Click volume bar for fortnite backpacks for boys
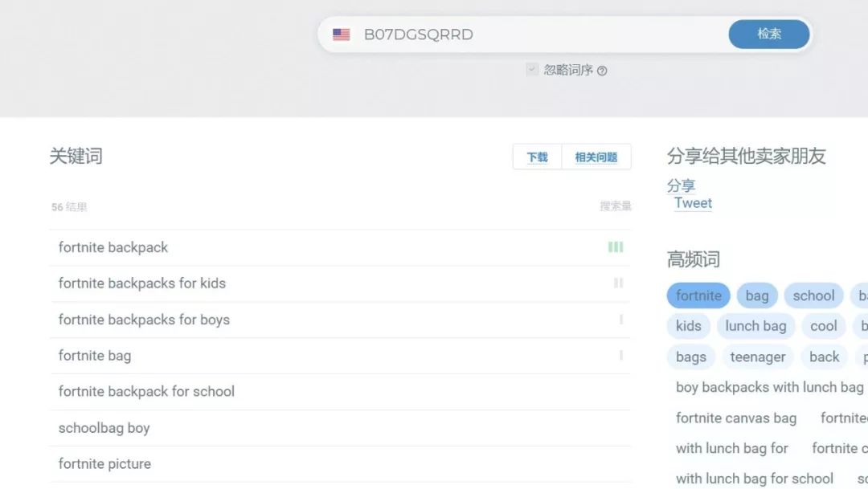This screenshot has width=868, height=489. tap(621, 320)
